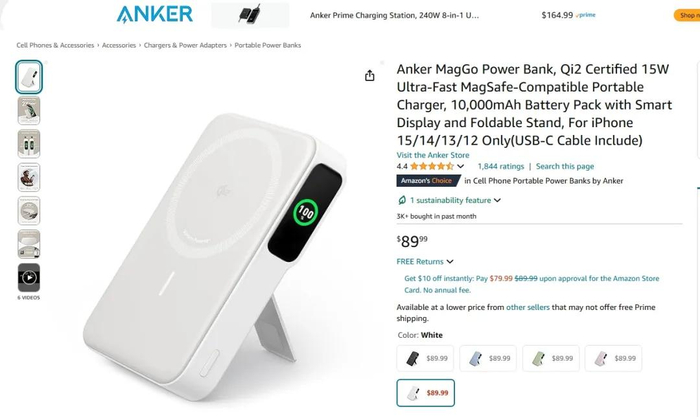
Task: Select the green color option
Action: (550, 358)
